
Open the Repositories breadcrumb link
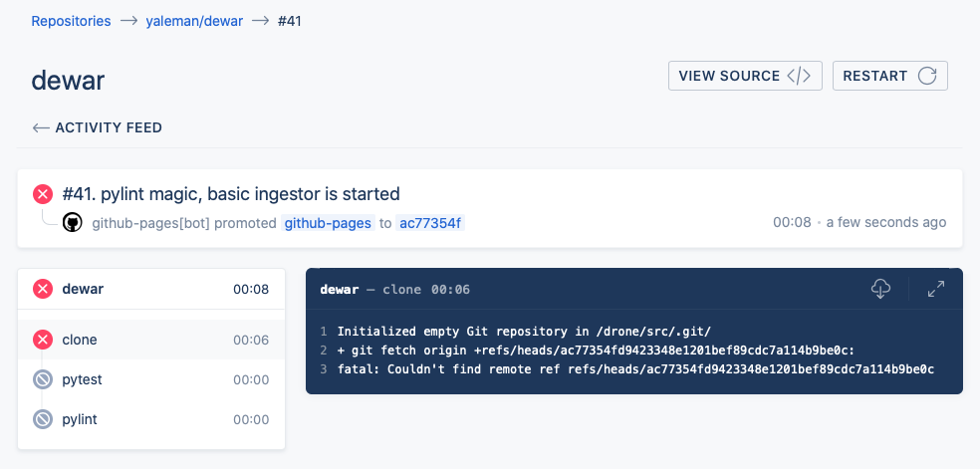click(71, 21)
